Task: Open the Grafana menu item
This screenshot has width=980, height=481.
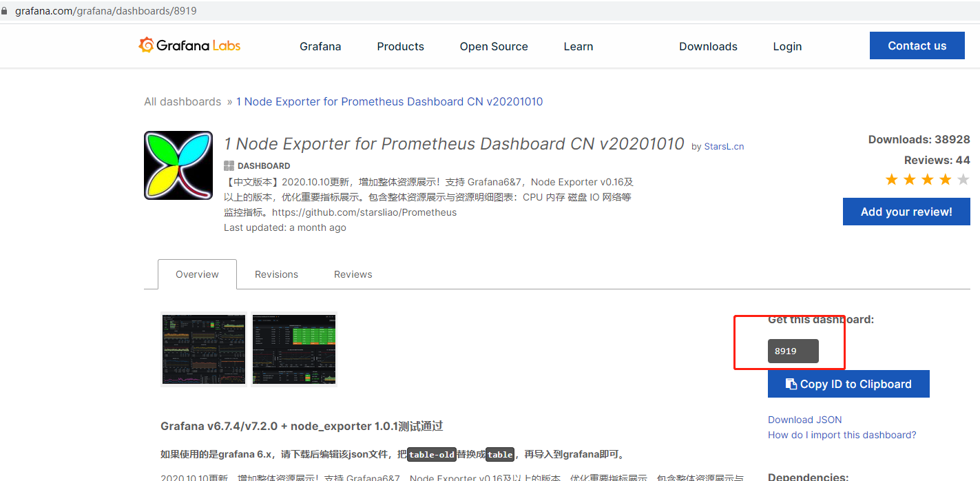Action: click(320, 46)
